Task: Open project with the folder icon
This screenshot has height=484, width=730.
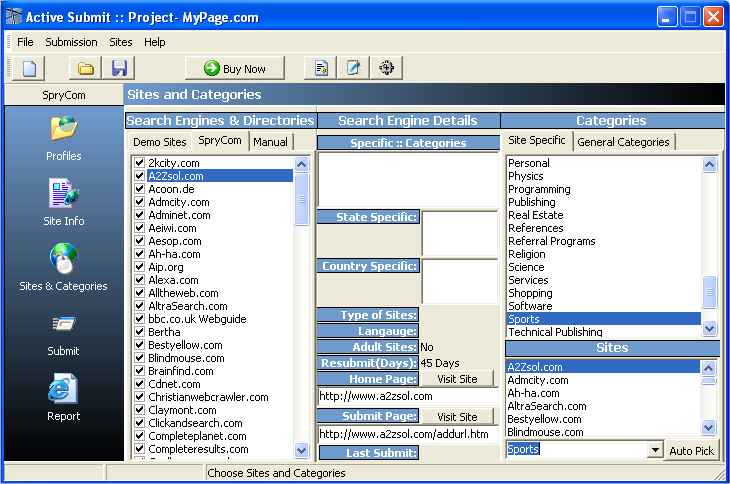Action: (86, 68)
